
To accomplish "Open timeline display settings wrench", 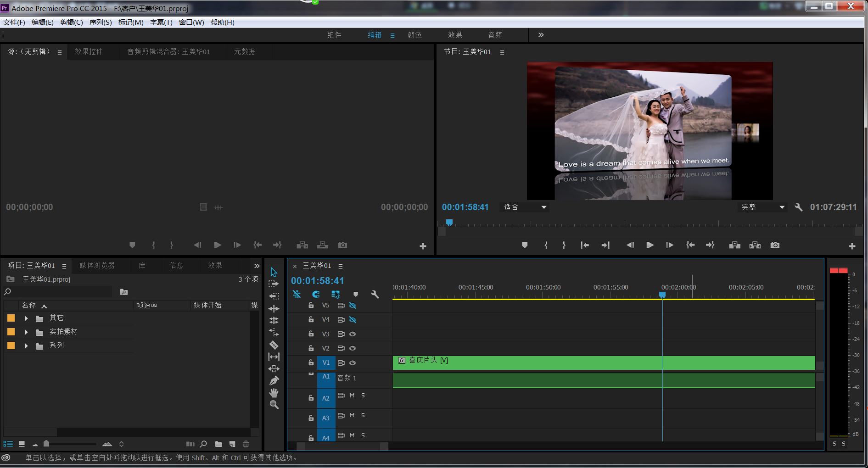I will pyautogui.click(x=375, y=294).
